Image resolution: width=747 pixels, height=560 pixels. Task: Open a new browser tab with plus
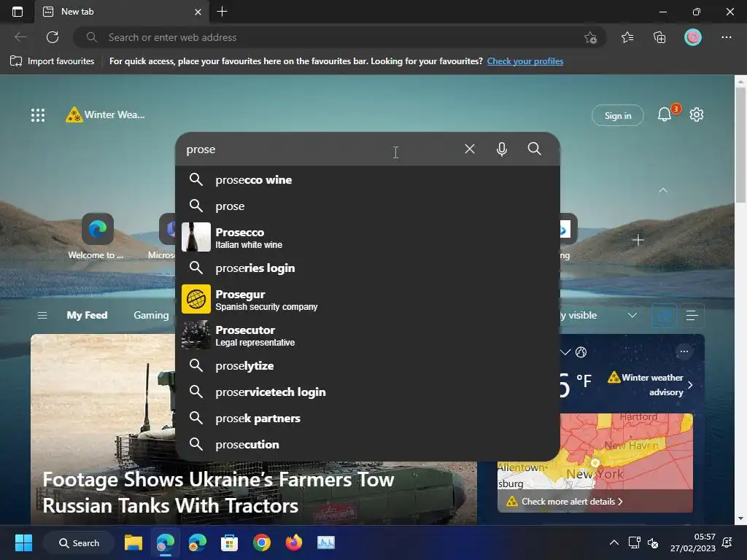pyautogui.click(x=222, y=12)
